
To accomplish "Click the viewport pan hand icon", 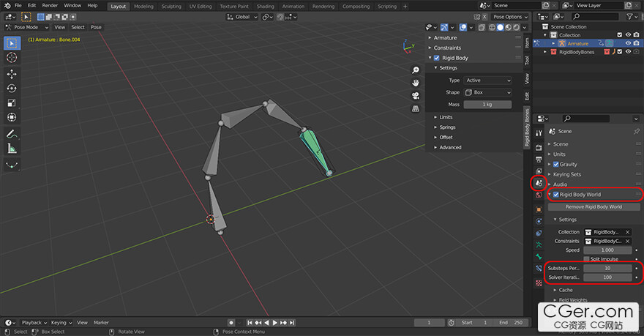I will point(416,83).
